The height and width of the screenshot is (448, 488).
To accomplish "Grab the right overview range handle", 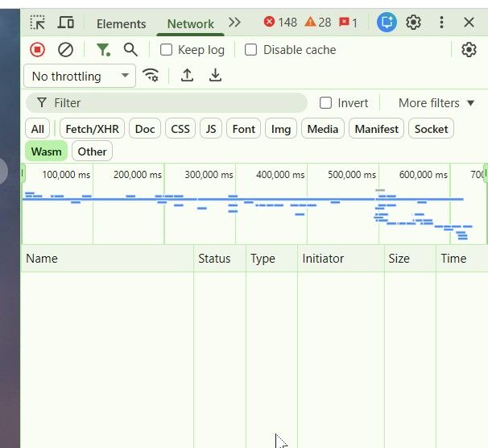I will (x=486, y=173).
